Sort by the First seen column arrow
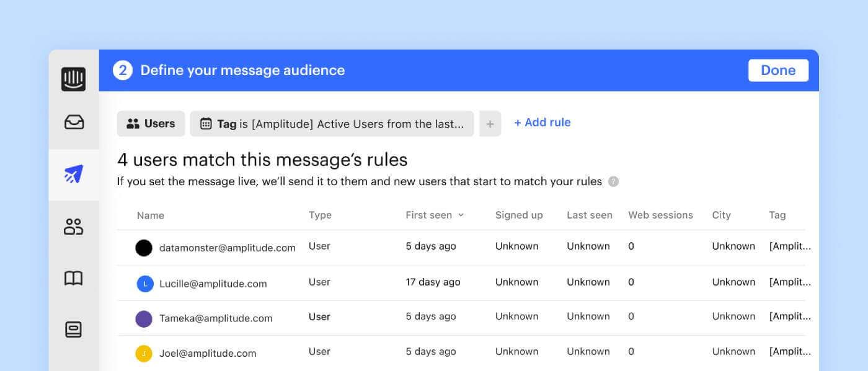 (x=461, y=216)
